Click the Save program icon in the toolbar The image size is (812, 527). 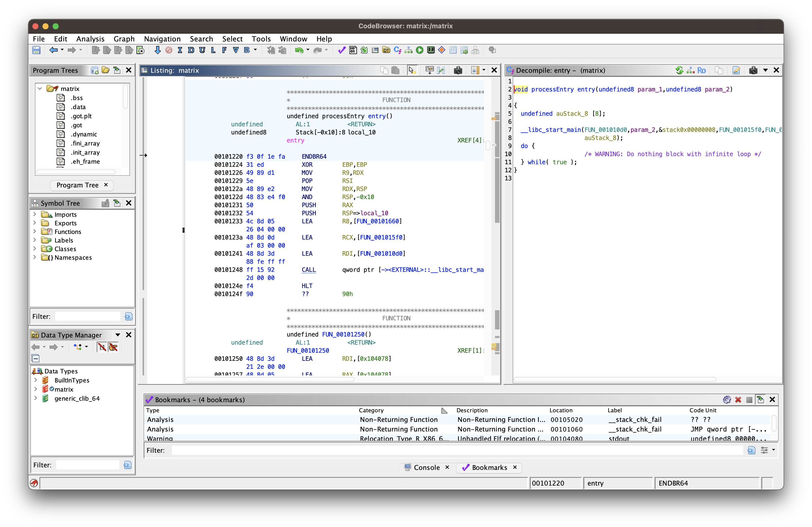click(36, 51)
